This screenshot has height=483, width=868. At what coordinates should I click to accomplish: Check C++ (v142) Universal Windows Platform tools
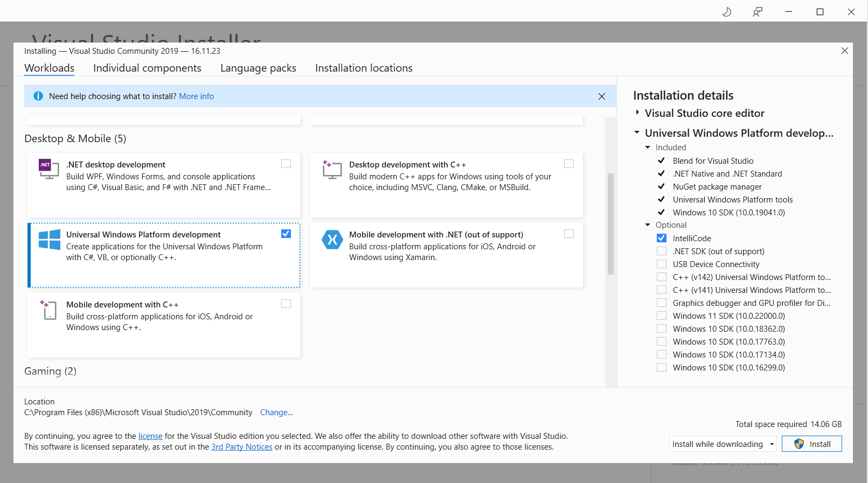click(662, 277)
